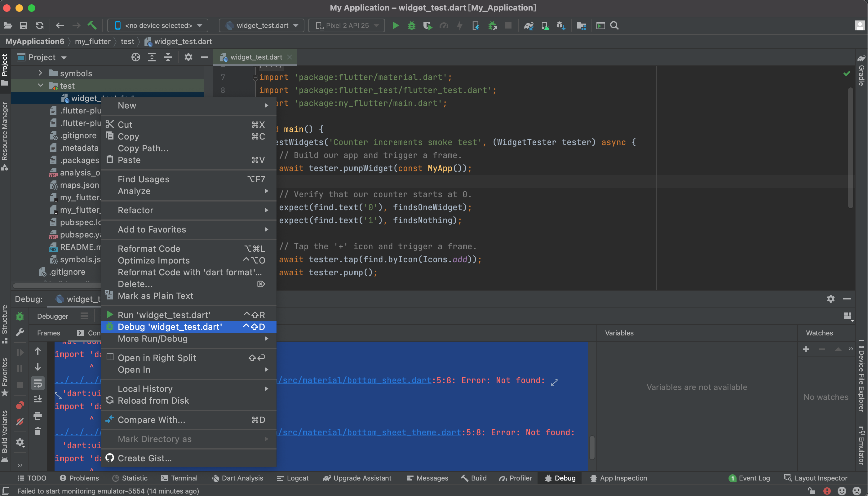This screenshot has width=868, height=496.
Task: Toggle Mute Breakpoints icon
Action: (20, 422)
